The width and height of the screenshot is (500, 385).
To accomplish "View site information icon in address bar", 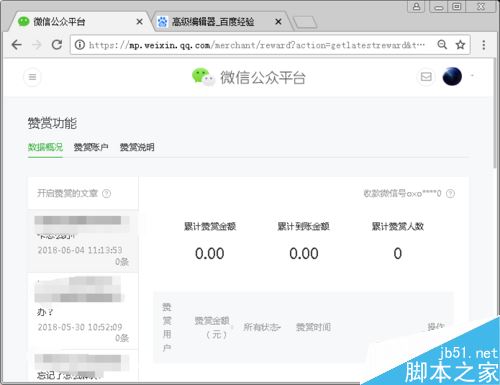I will point(80,45).
